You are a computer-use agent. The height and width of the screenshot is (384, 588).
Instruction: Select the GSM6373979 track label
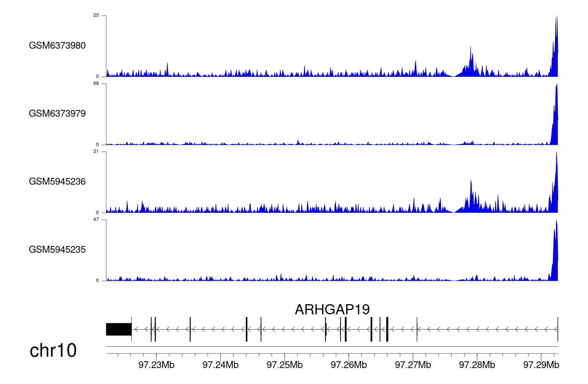point(57,114)
